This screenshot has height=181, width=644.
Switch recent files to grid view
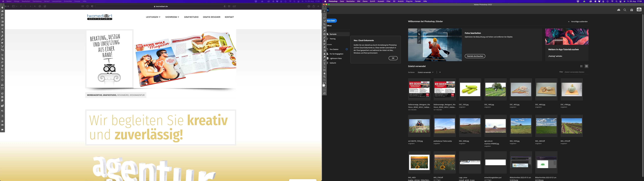point(587,66)
